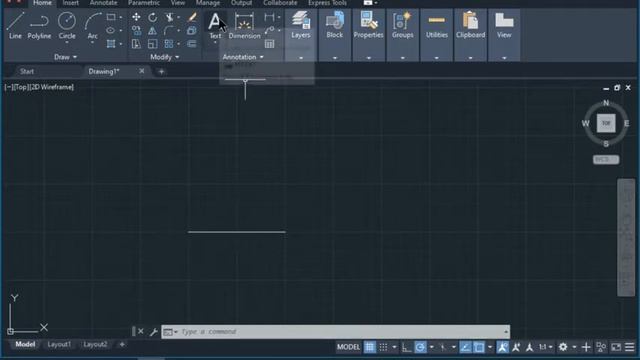Activate the Trim tool

coord(169,17)
